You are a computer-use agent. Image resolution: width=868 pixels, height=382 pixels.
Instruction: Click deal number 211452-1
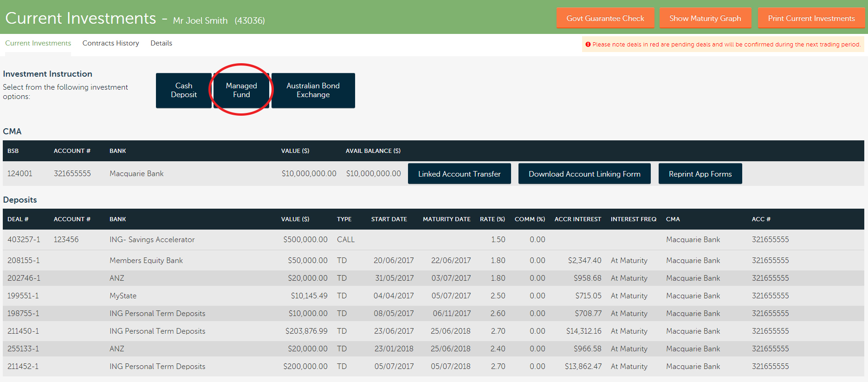coord(23,366)
